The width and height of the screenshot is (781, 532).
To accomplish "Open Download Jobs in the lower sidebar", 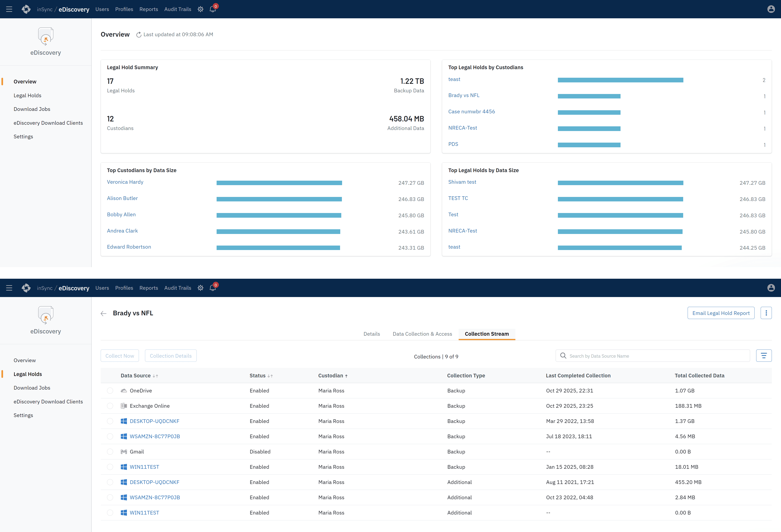I will click(x=32, y=388).
